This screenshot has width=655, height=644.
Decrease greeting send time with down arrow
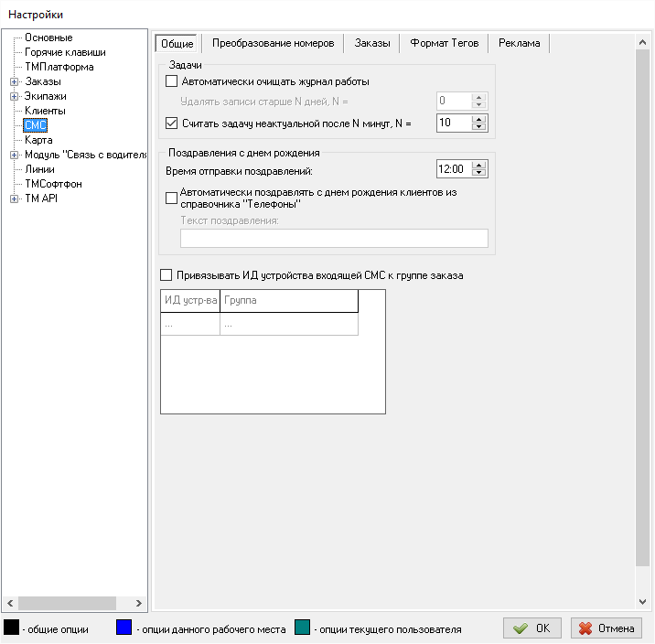pos(480,173)
